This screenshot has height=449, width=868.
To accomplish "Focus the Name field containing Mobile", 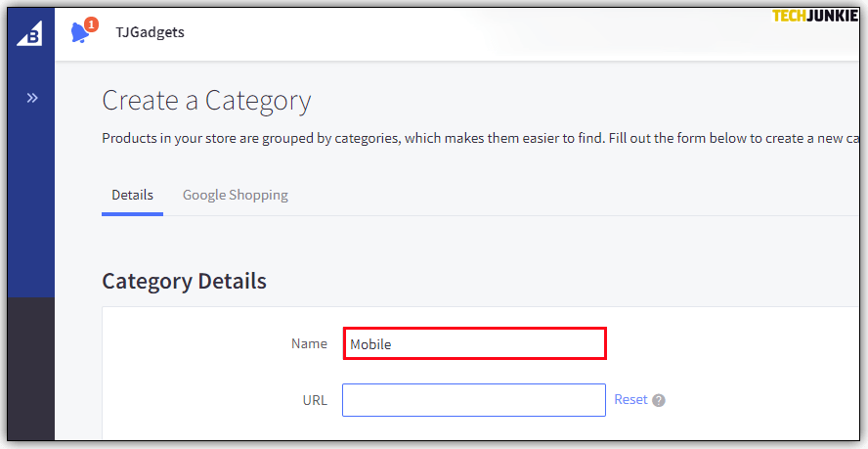I will [474, 343].
